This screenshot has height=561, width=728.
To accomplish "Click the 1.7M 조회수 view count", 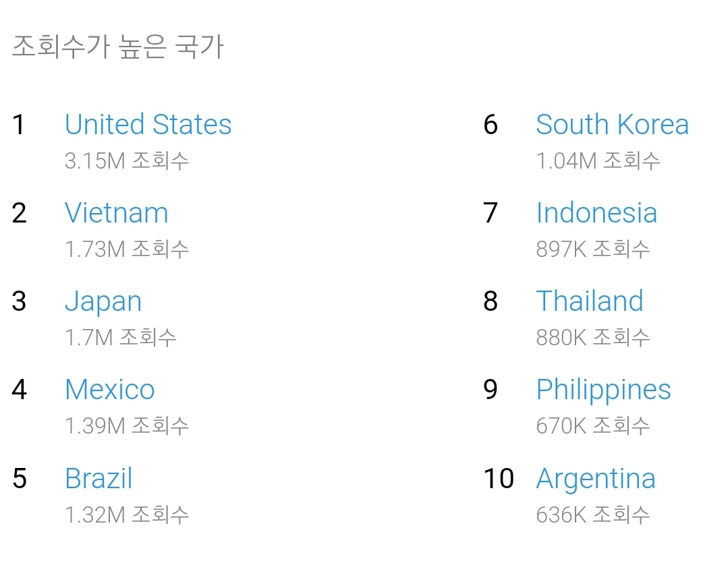I will pyautogui.click(x=121, y=337).
